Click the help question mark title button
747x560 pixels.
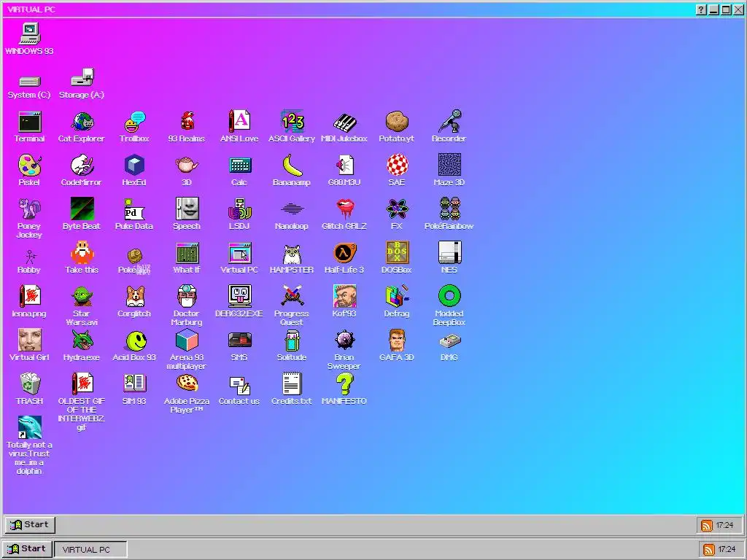point(701,9)
